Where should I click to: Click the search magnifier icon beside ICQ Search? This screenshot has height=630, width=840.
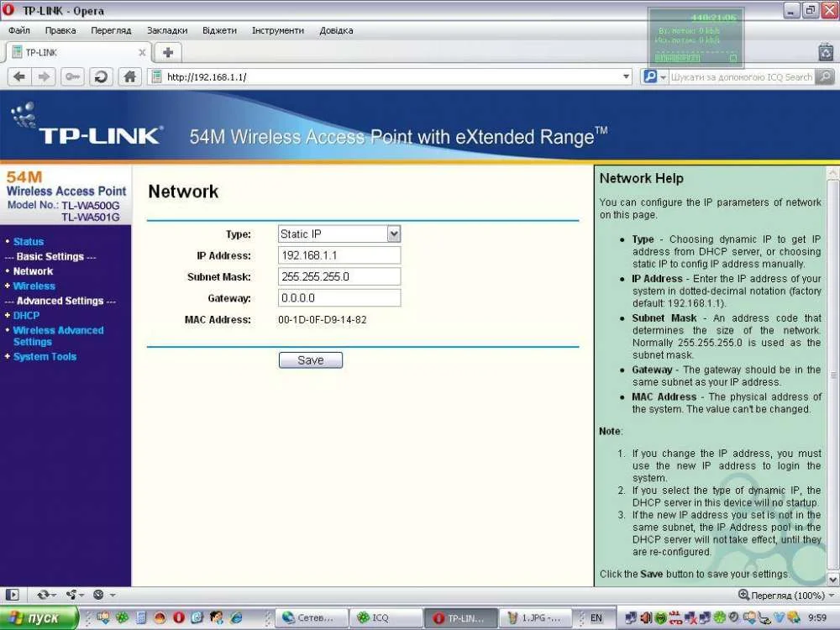click(826, 76)
